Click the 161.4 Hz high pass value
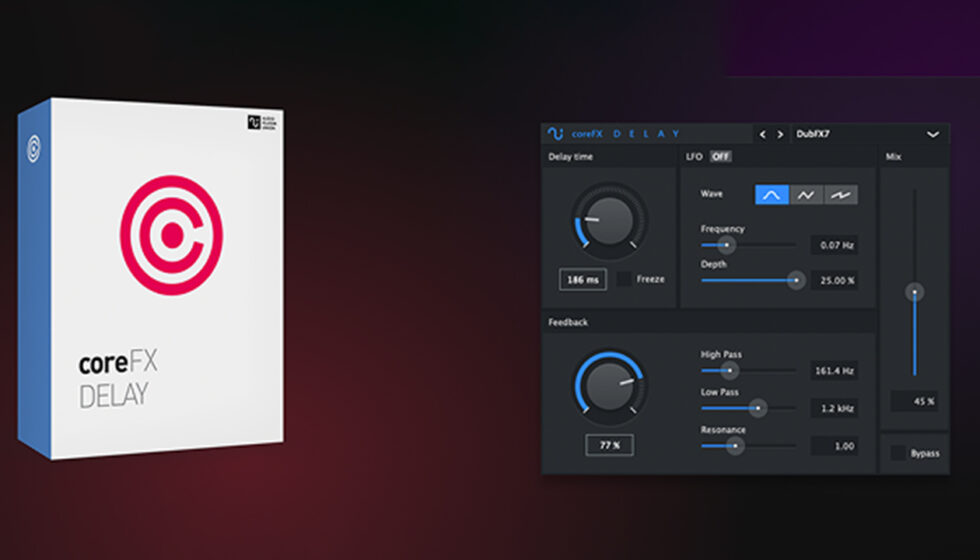This screenshot has height=560, width=980. (x=834, y=371)
